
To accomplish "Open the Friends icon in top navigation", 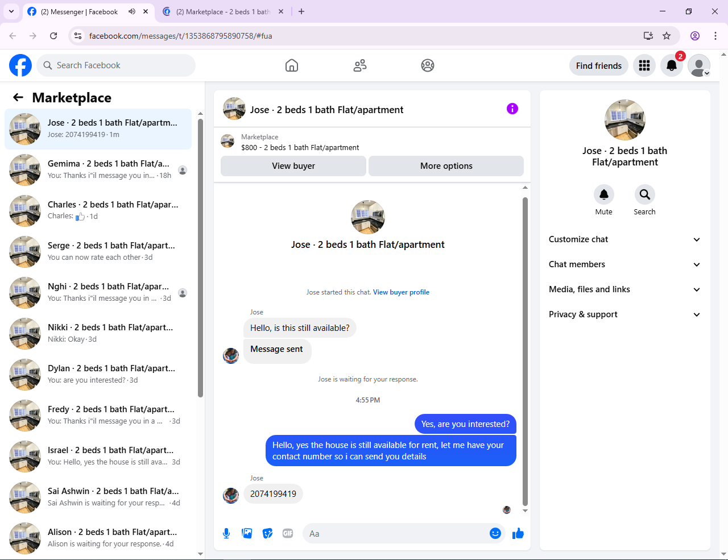I will [x=360, y=65].
